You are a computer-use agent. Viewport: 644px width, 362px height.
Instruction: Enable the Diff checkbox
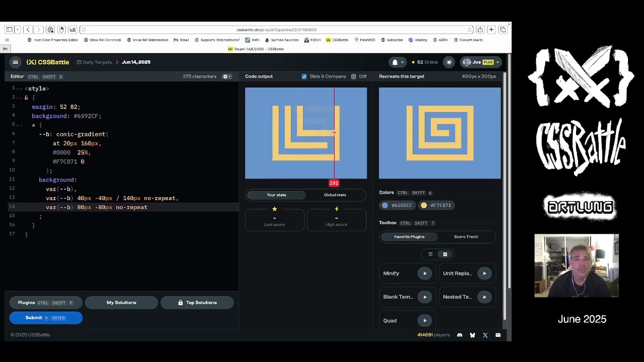[354, 76]
